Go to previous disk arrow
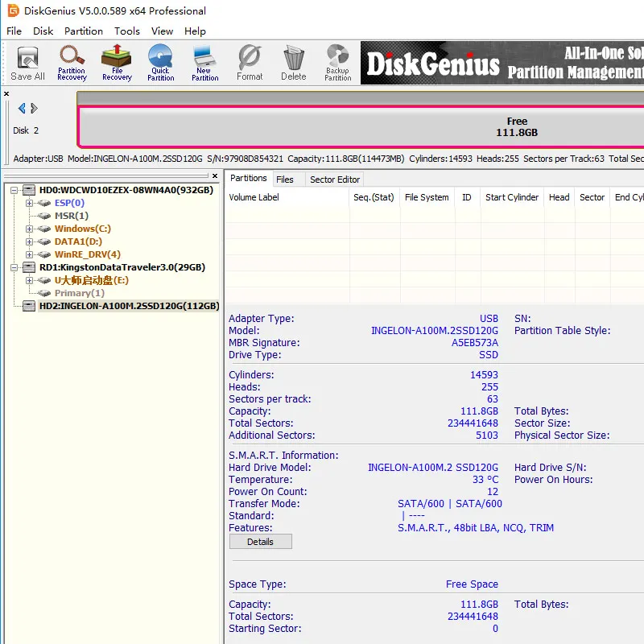The height and width of the screenshot is (644, 644). 22,109
